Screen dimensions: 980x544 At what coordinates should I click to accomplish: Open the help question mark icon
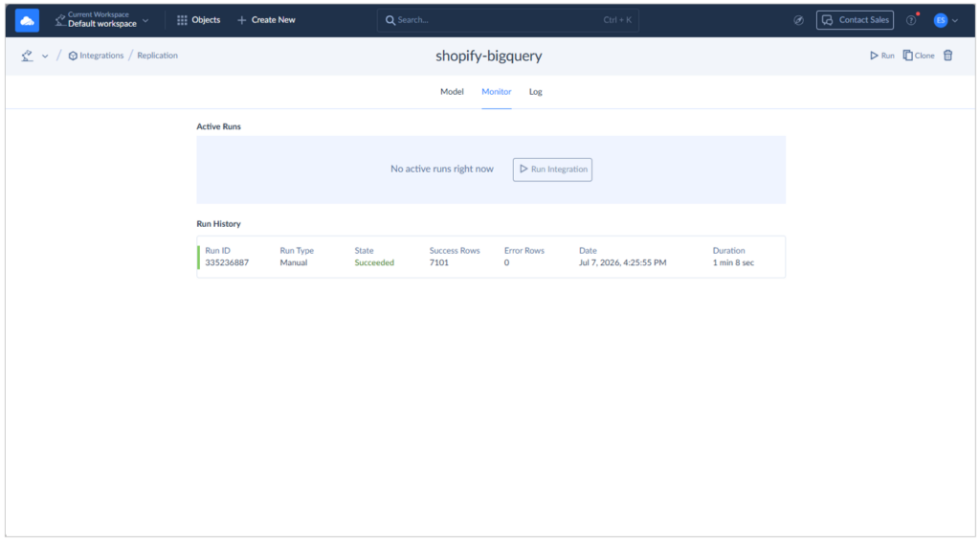coord(911,20)
